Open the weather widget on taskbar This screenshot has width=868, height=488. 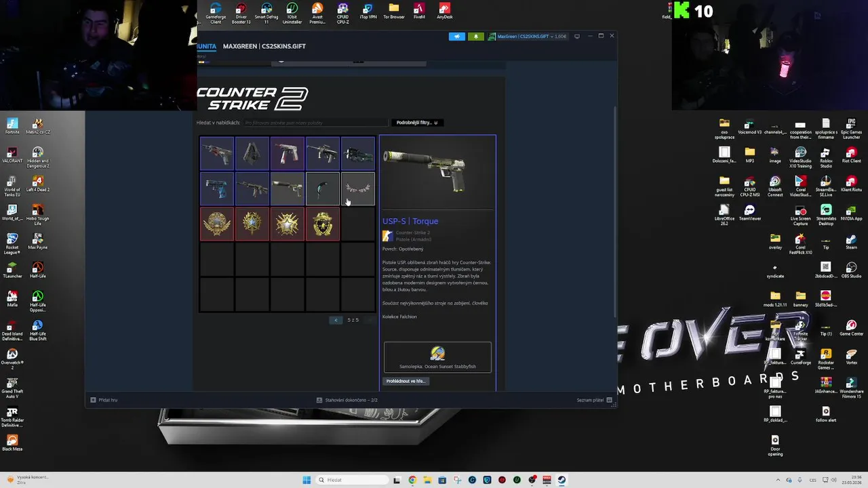pos(27,480)
